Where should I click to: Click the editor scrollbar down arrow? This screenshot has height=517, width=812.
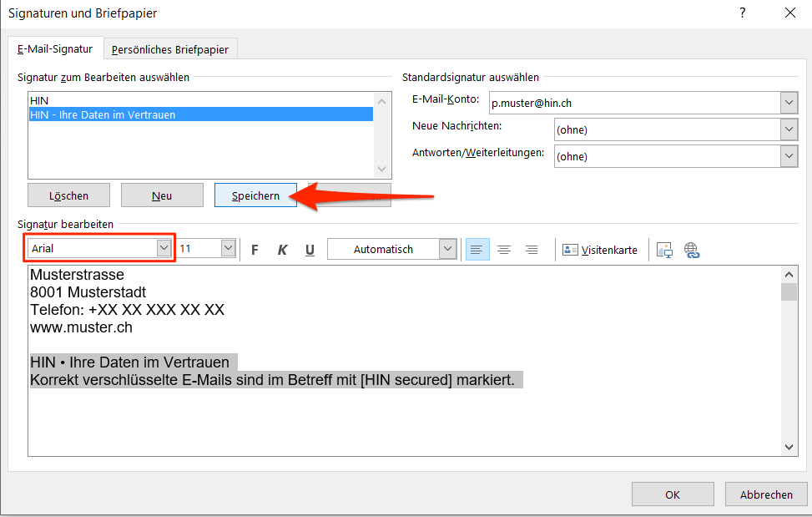pos(789,447)
